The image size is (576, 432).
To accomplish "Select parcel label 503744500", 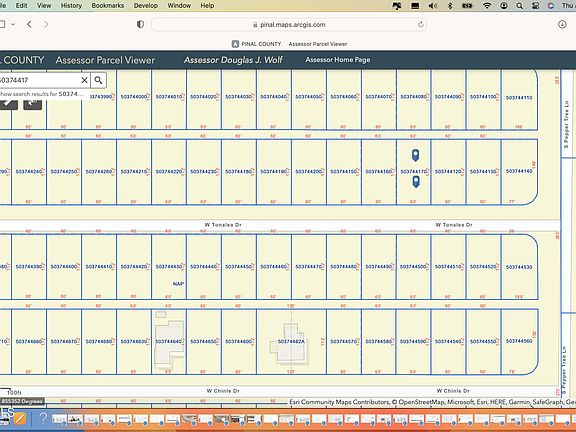I will (x=414, y=267).
